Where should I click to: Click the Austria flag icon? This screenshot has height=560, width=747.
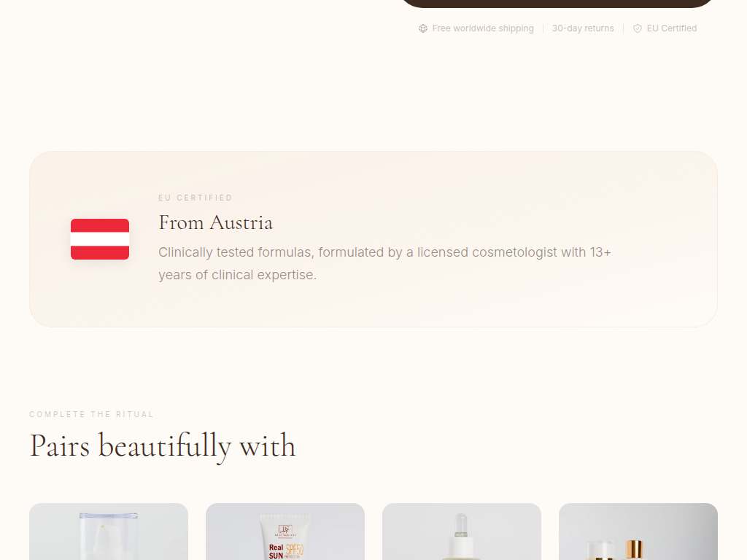tap(100, 239)
